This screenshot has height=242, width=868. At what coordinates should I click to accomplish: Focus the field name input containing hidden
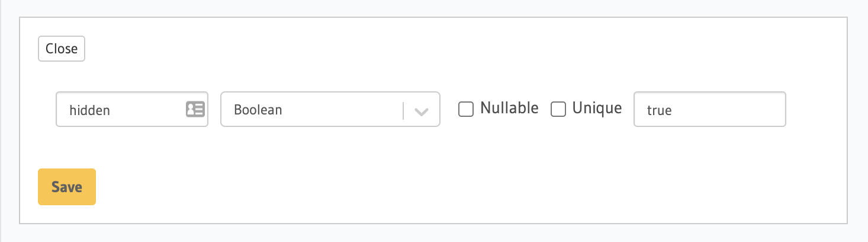pos(132,109)
